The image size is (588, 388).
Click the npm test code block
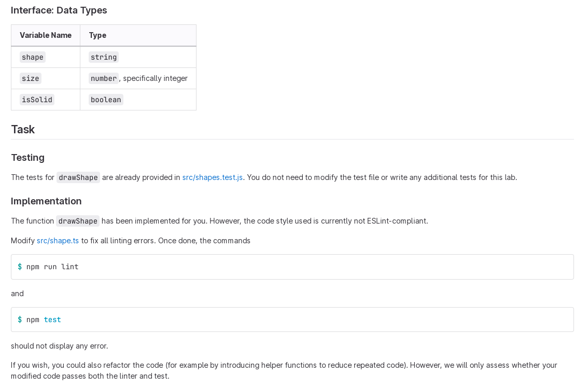[292, 320]
